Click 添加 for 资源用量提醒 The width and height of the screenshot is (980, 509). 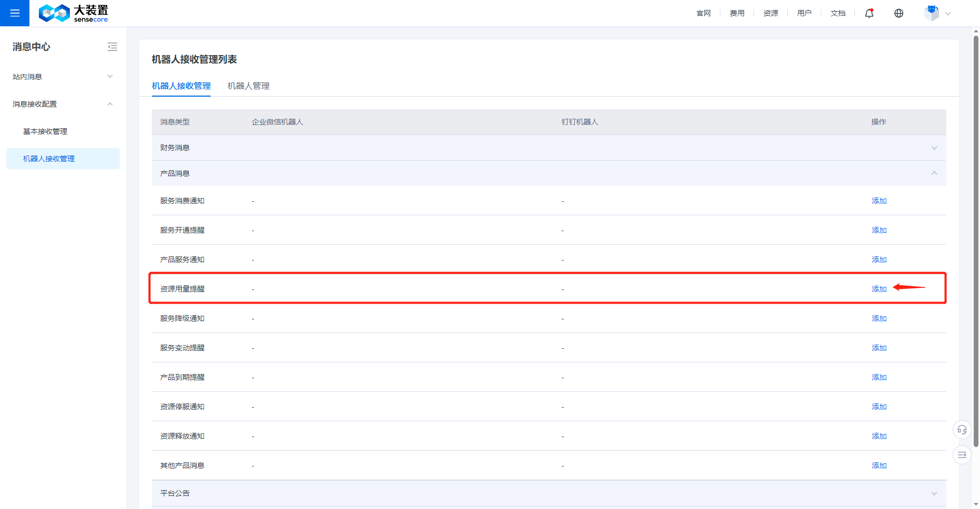[x=879, y=289]
